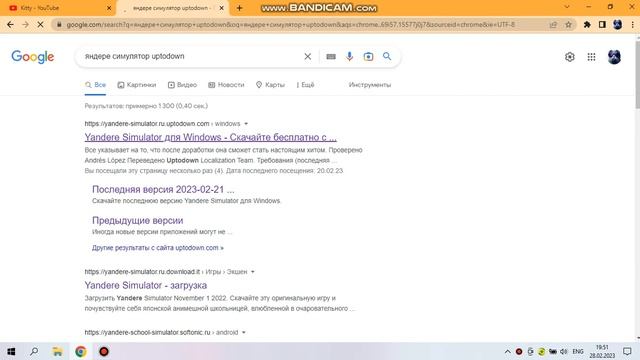Open the Chrome three-dot menu
Screen dimensions: 640x360
point(633,24)
